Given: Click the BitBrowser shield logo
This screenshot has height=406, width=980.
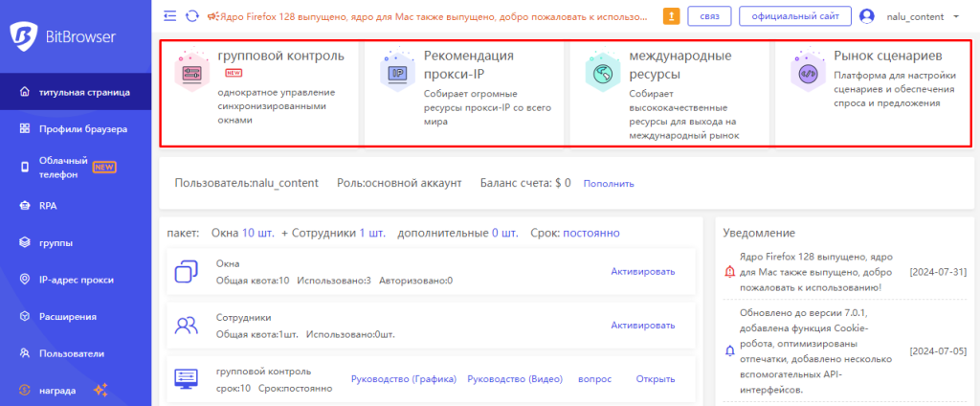Looking at the screenshot, I should click(x=24, y=35).
